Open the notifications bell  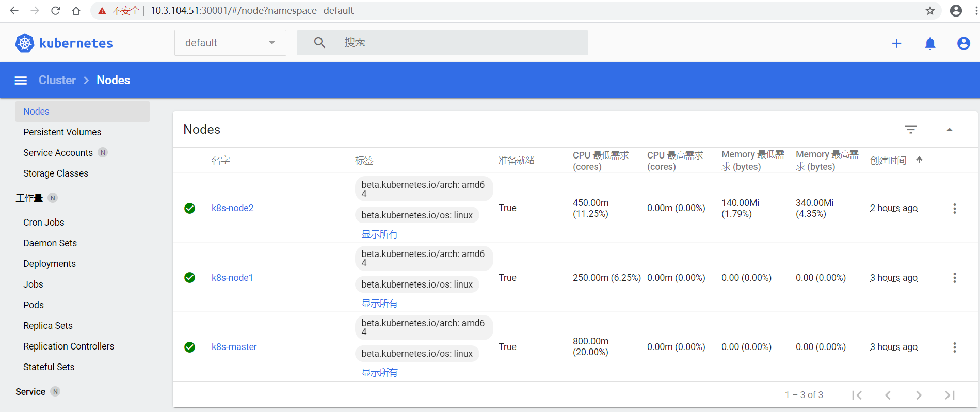[930, 44]
